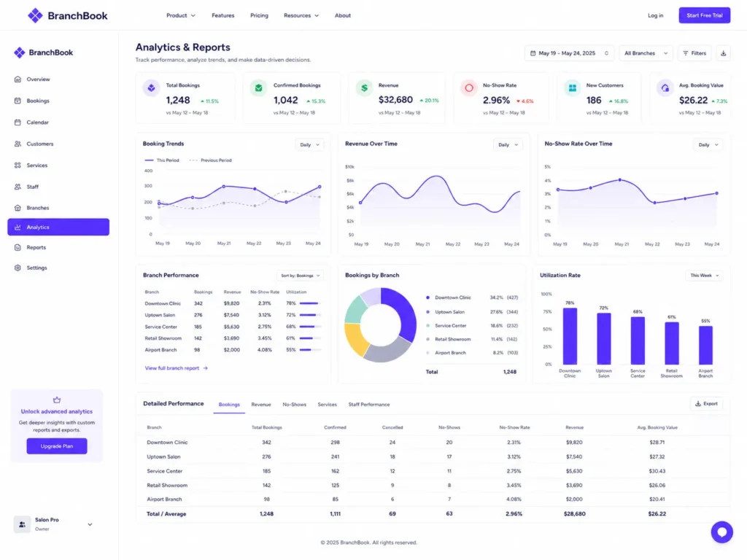Switch to the Bookings performance tab

click(x=229, y=405)
